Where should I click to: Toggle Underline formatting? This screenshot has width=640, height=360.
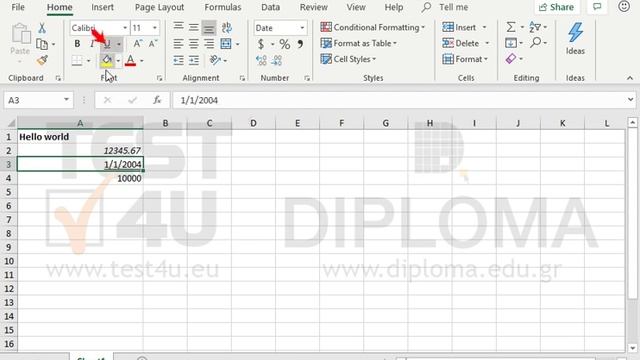click(107, 44)
